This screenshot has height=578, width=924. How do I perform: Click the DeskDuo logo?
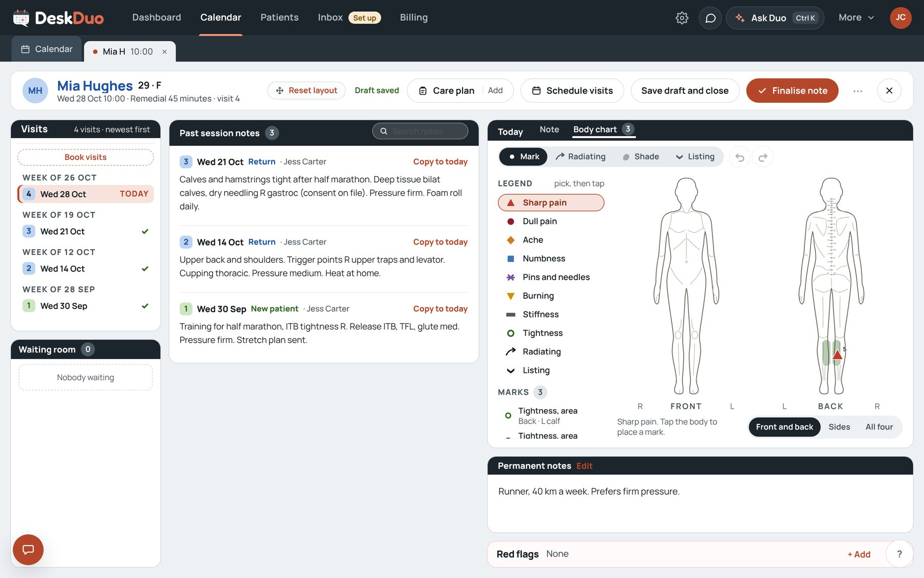pyautogui.click(x=58, y=18)
